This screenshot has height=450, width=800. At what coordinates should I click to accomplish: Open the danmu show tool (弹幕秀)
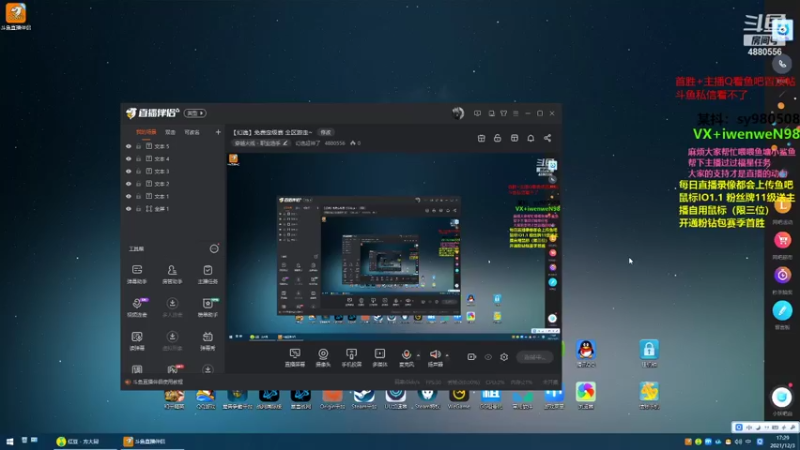pyautogui.click(x=208, y=341)
